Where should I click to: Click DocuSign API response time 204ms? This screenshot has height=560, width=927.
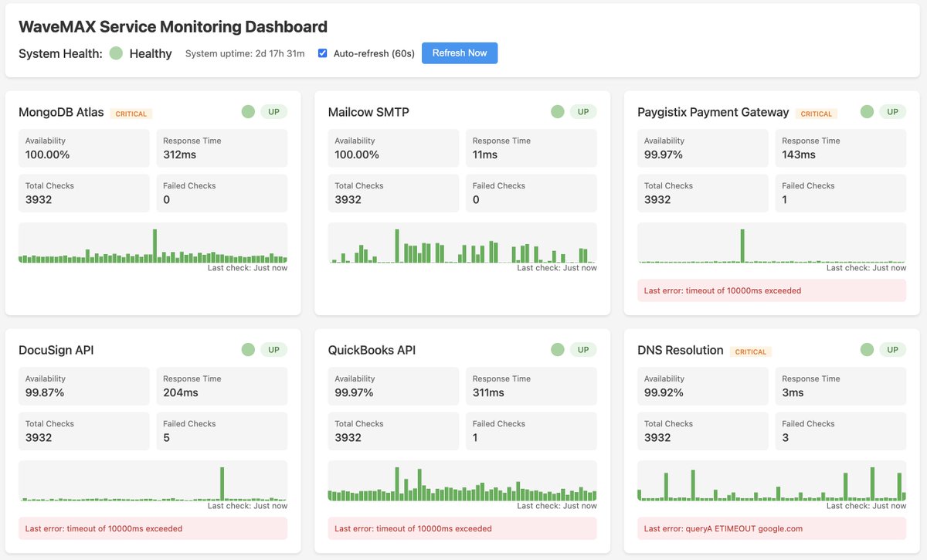click(x=181, y=392)
